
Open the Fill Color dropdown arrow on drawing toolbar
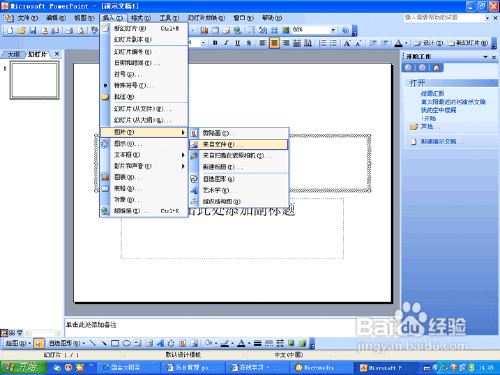click(x=216, y=343)
